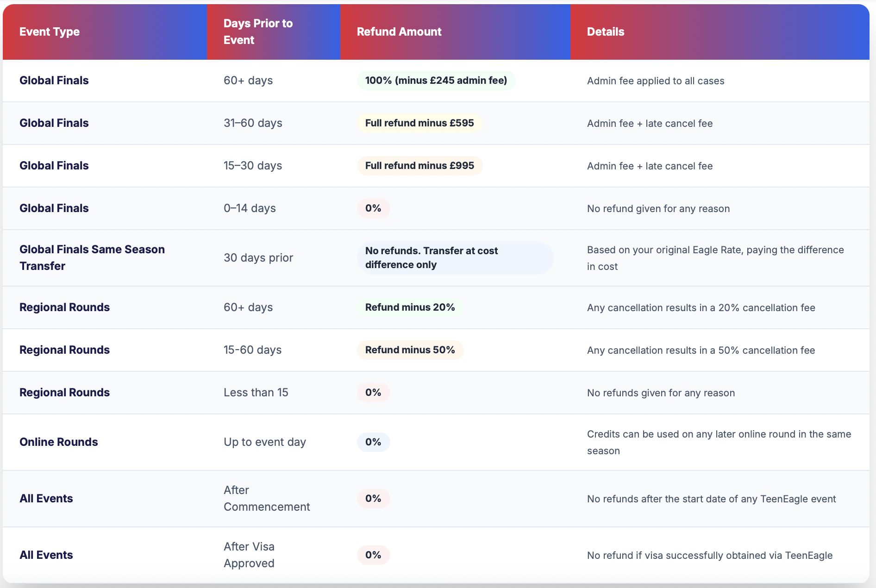876x588 pixels.
Task: Click the Event Type column header
Action: tap(50, 32)
